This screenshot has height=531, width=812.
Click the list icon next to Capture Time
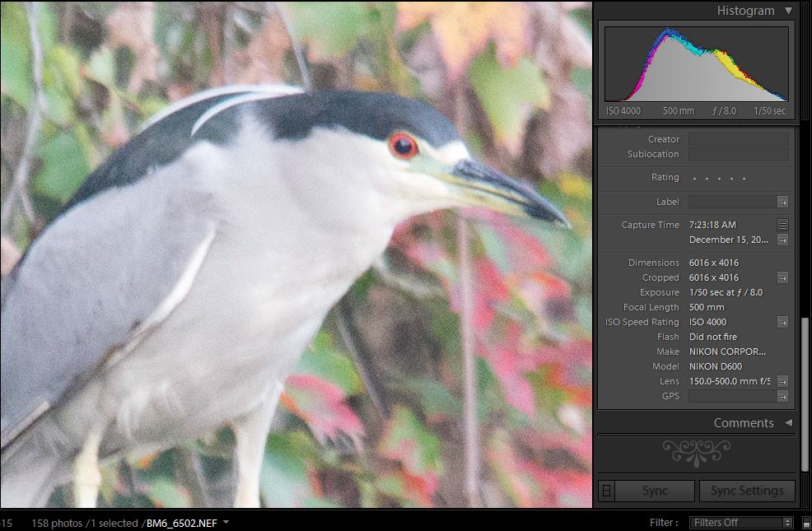click(782, 225)
